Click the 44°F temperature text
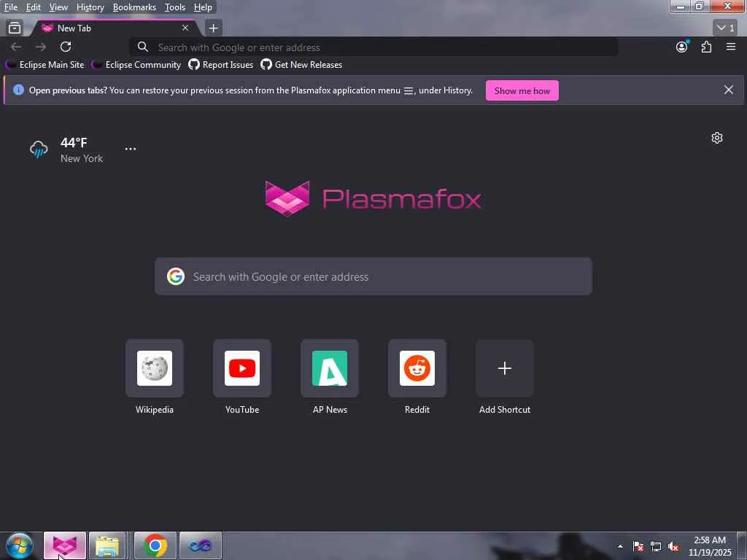The width and height of the screenshot is (747, 560). (74, 142)
